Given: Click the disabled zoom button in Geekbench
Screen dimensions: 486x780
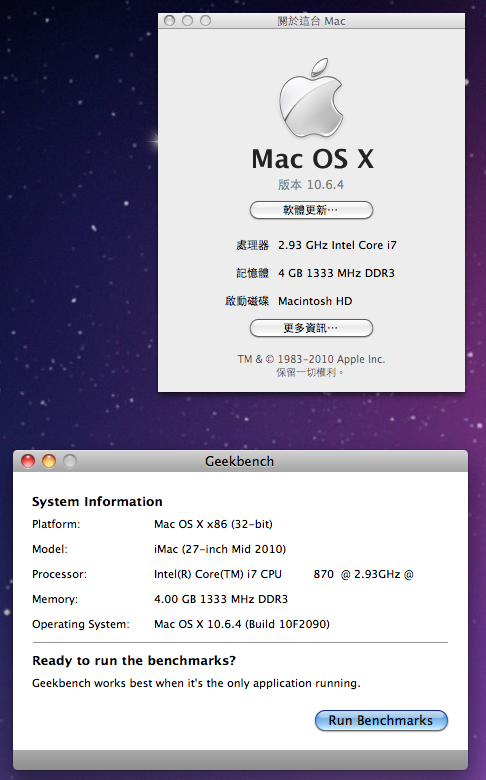Looking at the screenshot, I should (x=70, y=462).
